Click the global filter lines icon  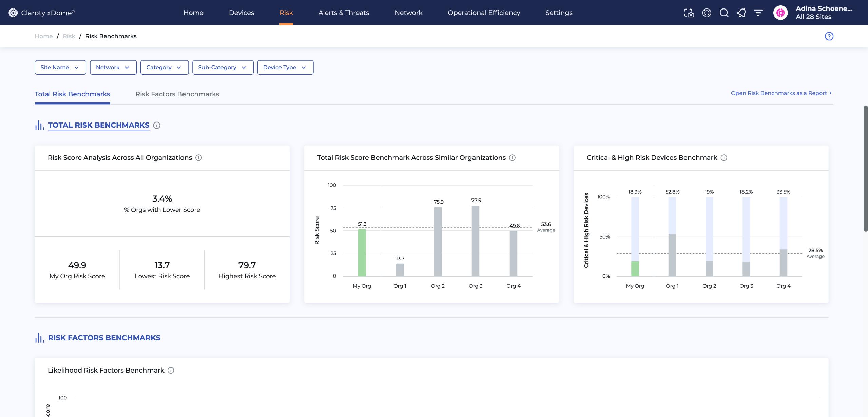pyautogui.click(x=758, y=13)
